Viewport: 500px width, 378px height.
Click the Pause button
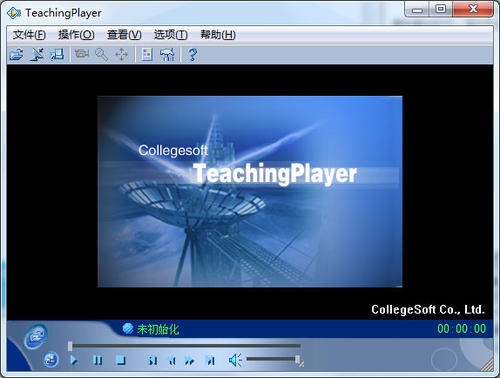tap(98, 360)
